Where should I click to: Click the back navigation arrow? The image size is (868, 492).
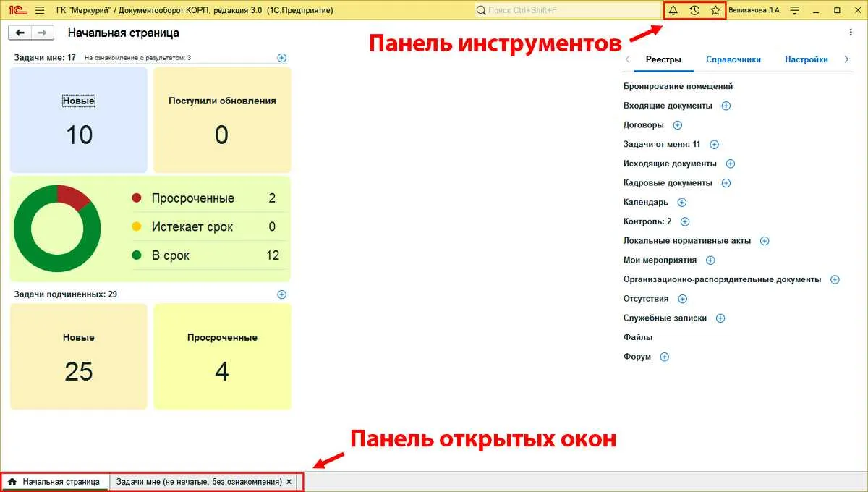click(x=20, y=33)
